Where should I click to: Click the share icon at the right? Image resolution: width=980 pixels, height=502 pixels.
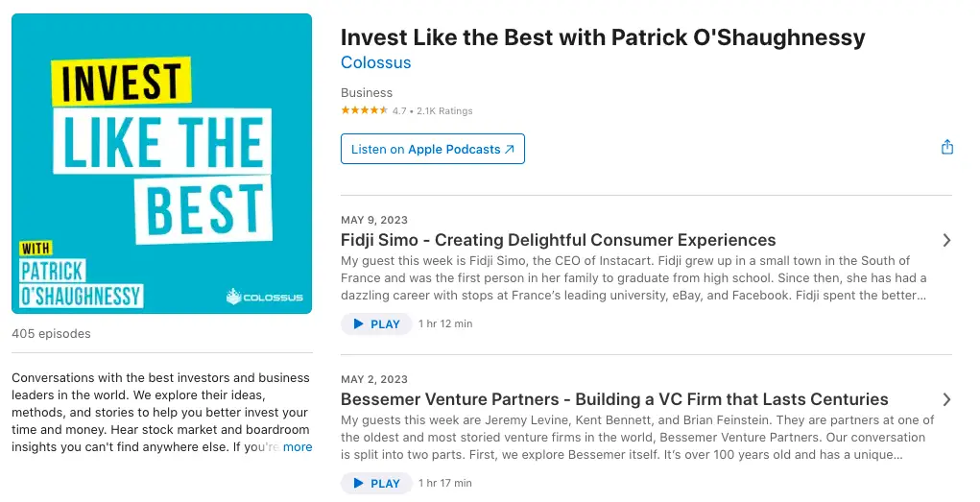point(946,147)
